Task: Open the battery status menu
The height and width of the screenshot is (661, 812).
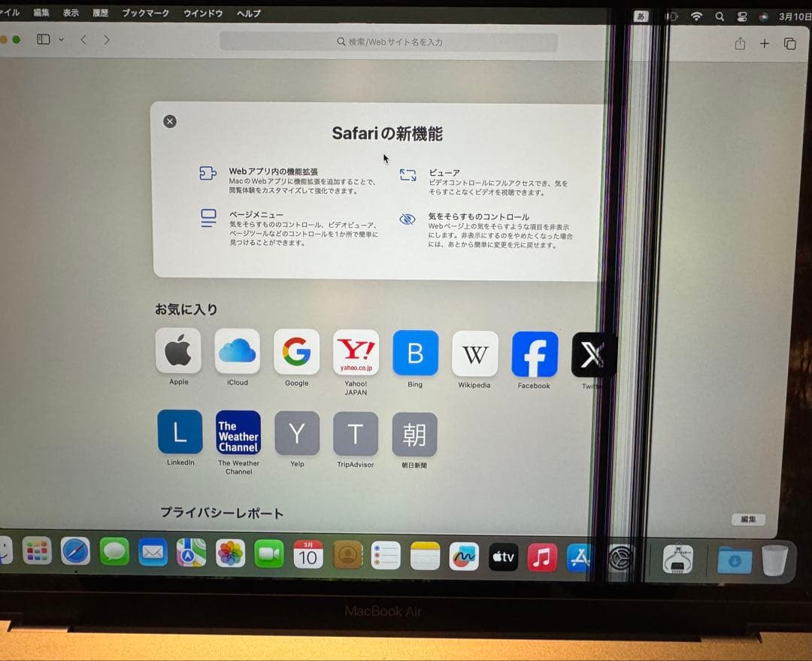Action: coord(671,17)
